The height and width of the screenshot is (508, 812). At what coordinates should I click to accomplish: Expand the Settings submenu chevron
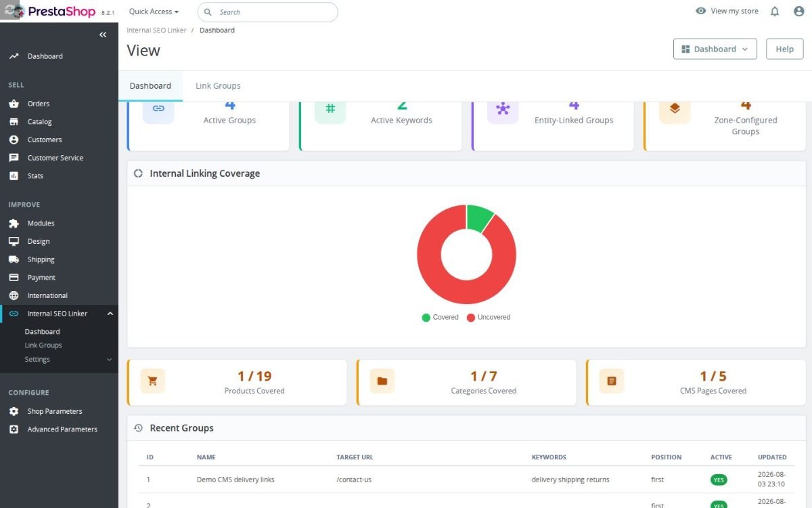(110, 360)
